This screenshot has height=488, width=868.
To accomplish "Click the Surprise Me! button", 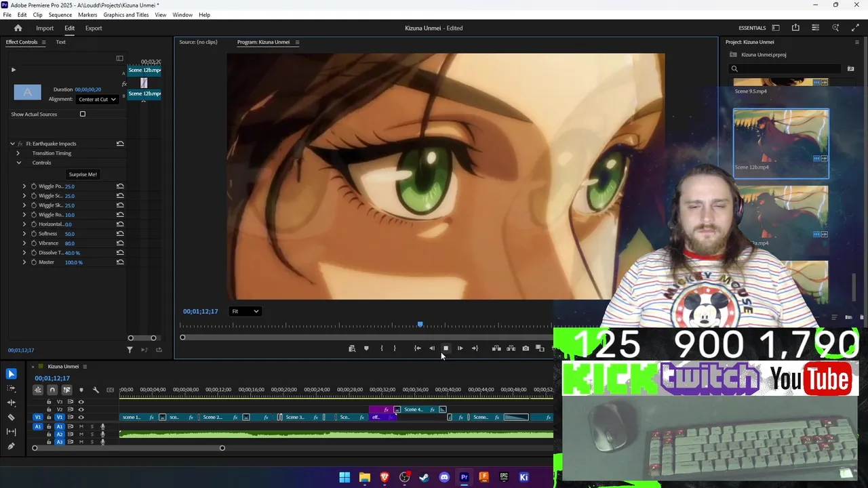I will (83, 174).
